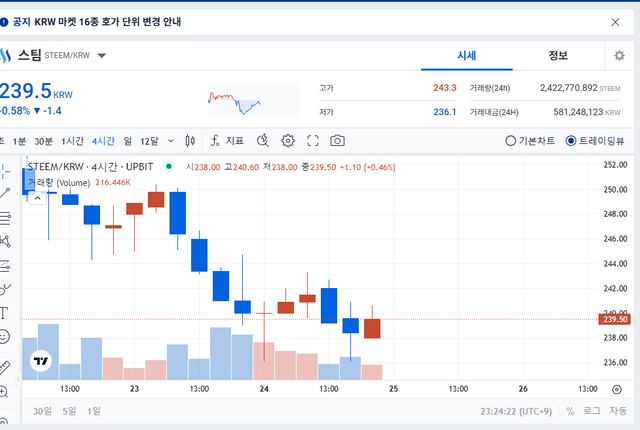Image resolution: width=640 pixels, height=430 pixels.
Task: Collapse the indicator legend with caret button
Action: pos(37,198)
